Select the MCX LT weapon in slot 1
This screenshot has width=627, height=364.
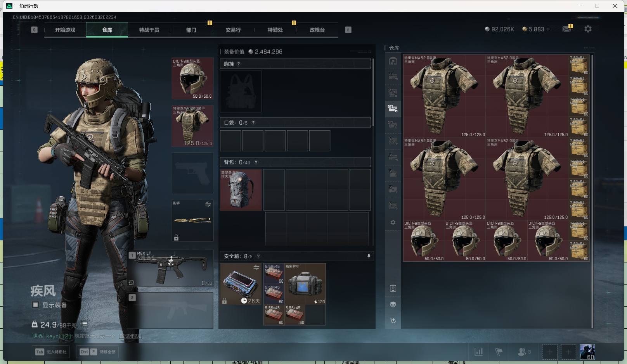point(170,268)
